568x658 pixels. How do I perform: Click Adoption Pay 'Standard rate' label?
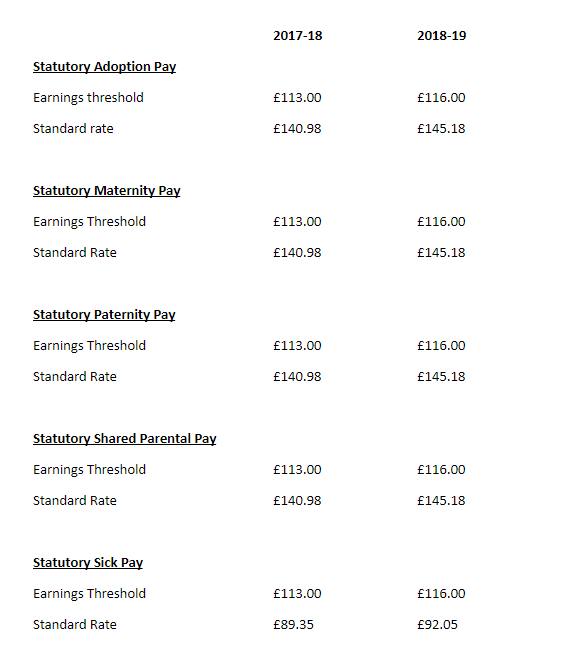click(73, 128)
